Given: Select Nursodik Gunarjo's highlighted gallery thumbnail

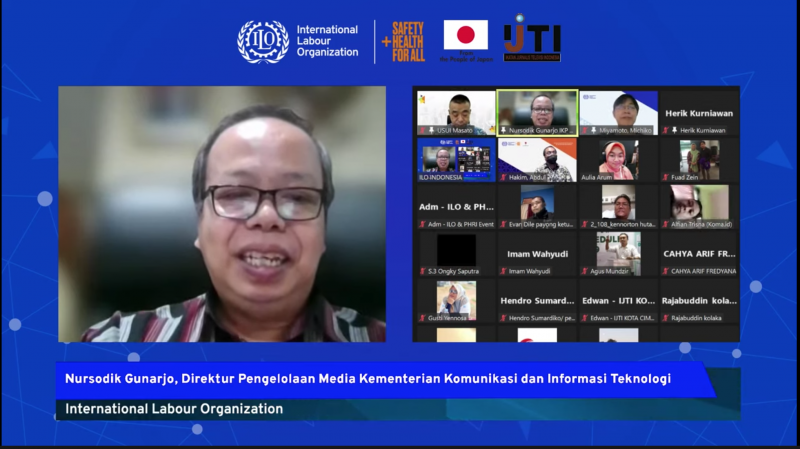Looking at the screenshot, I should pos(537,109).
